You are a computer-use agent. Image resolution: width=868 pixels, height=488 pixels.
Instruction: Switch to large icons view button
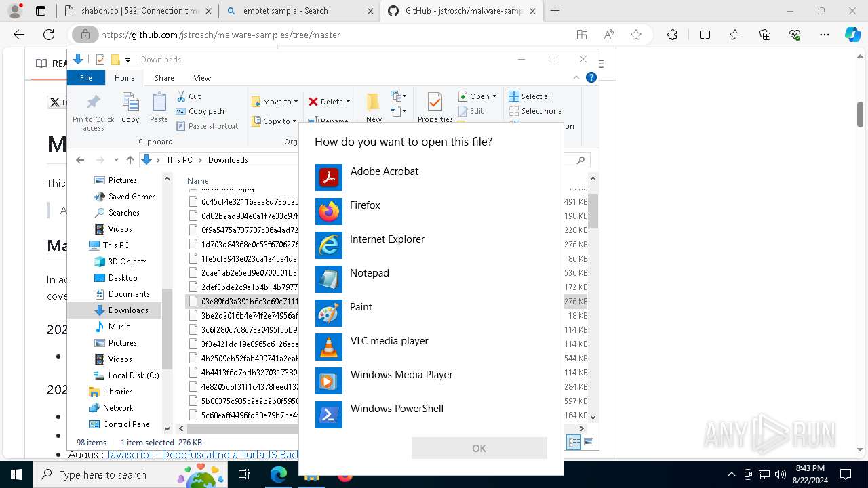point(589,442)
